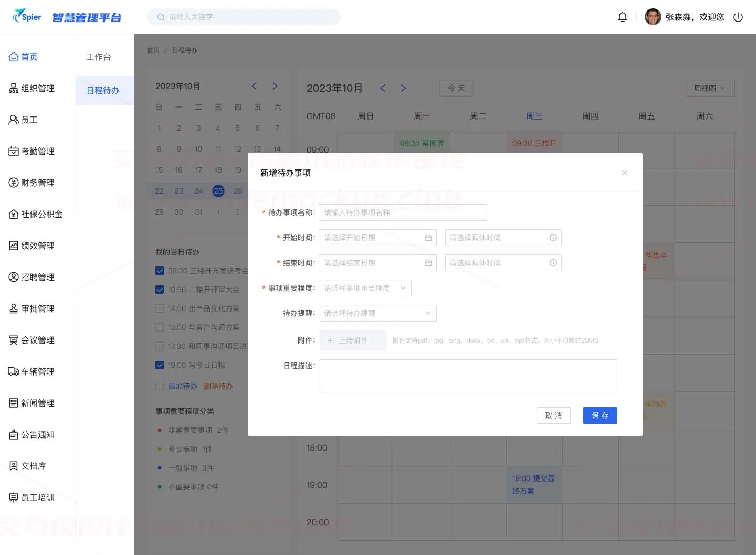Open 考勤管理 from the sidebar
756x555 pixels.
click(32, 151)
